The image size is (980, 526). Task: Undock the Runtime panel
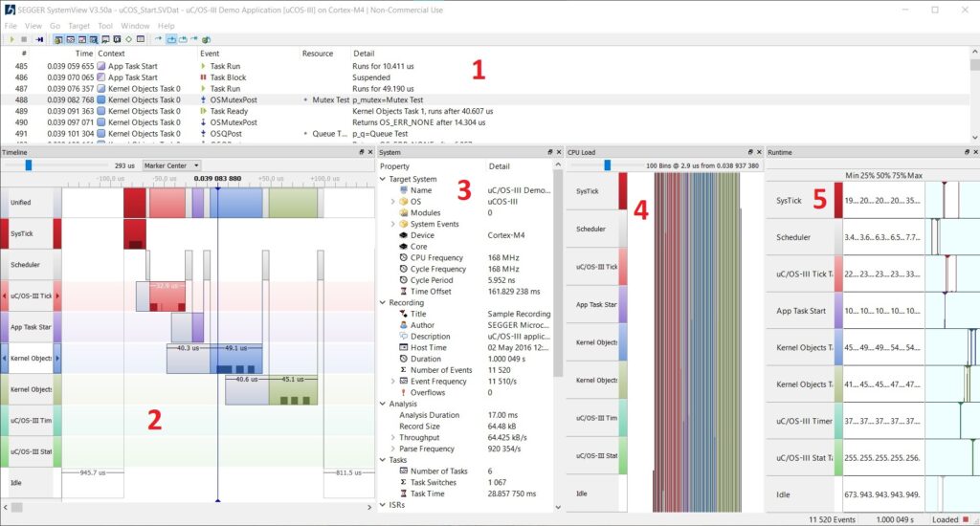pos(967,152)
